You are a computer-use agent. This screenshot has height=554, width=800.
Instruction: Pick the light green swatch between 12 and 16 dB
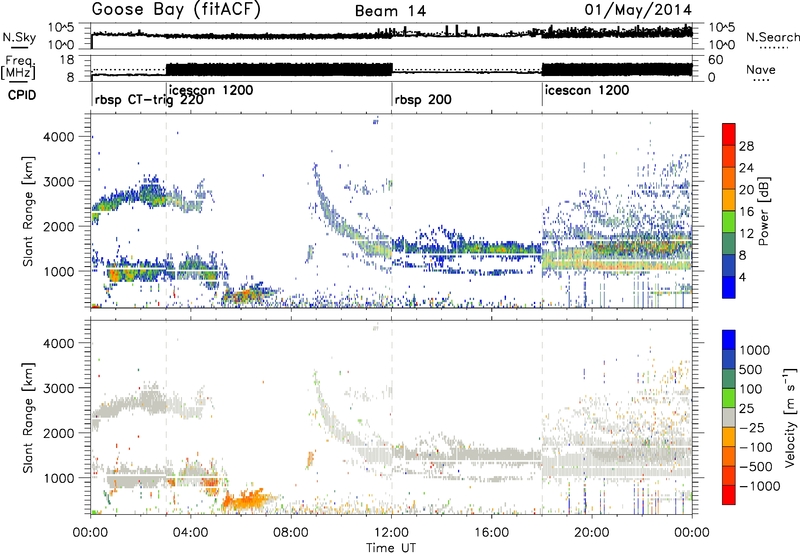coord(729,221)
